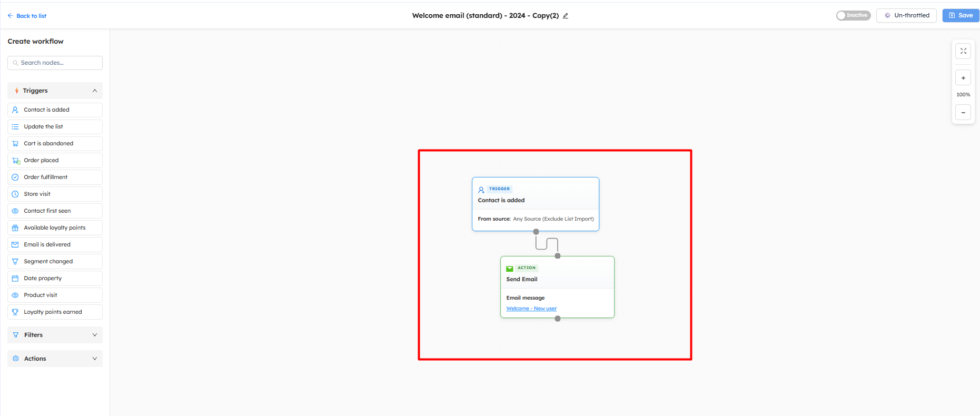The width and height of the screenshot is (980, 416).
Task: Zoom out with the minus button
Action: click(x=963, y=112)
